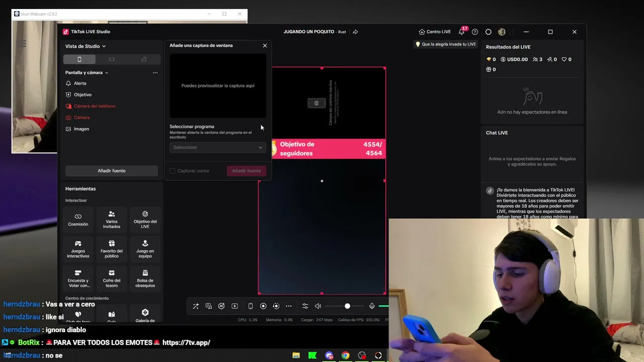Enable the Capturar cursor checkbox

coord(172,171)
